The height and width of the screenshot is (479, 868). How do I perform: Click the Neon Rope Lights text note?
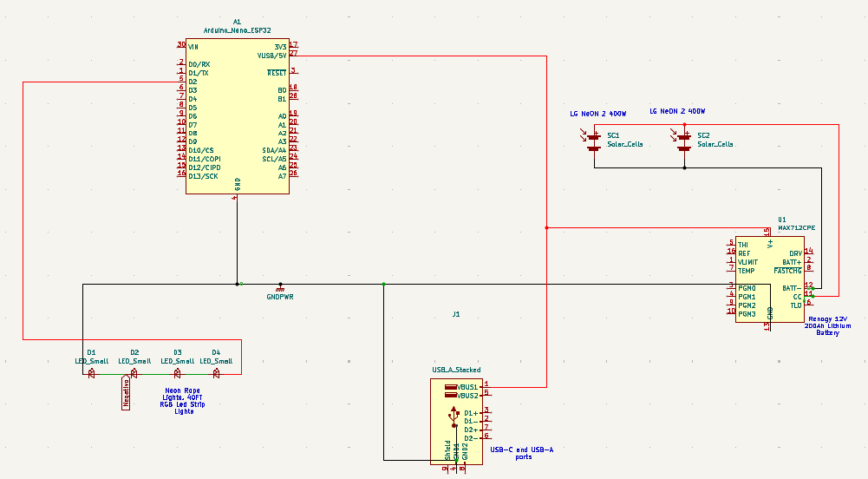click(x=184, y=401)
